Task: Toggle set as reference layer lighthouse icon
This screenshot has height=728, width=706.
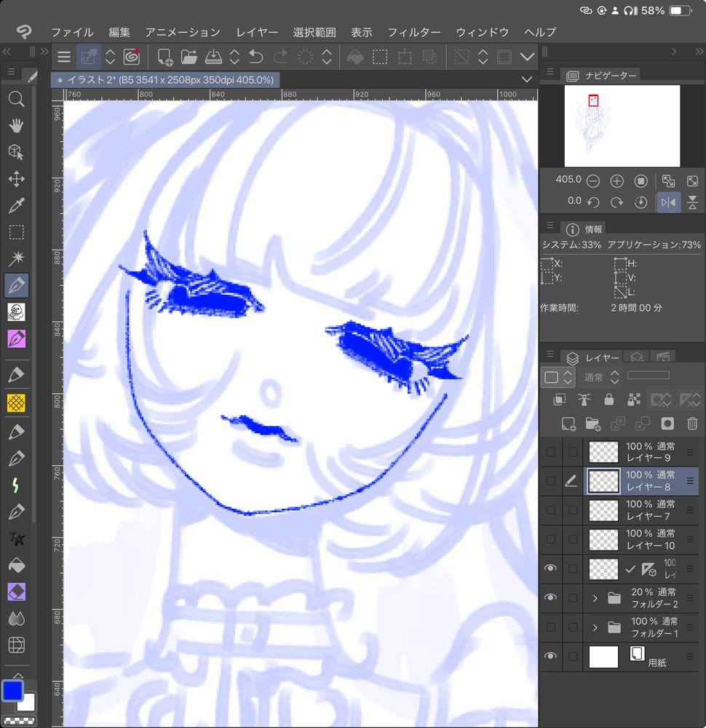Action: 584,399
